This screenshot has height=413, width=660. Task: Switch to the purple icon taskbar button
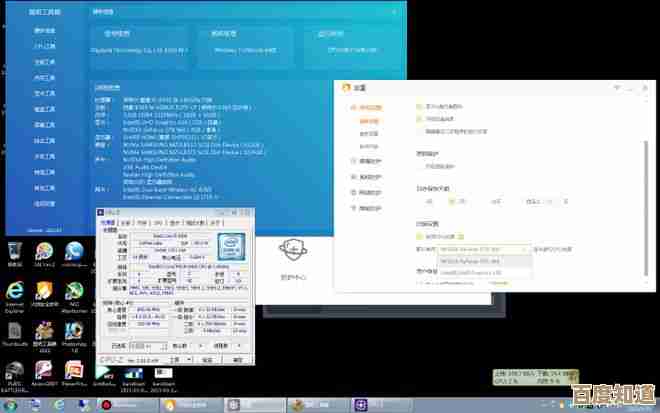pos(382,405)
